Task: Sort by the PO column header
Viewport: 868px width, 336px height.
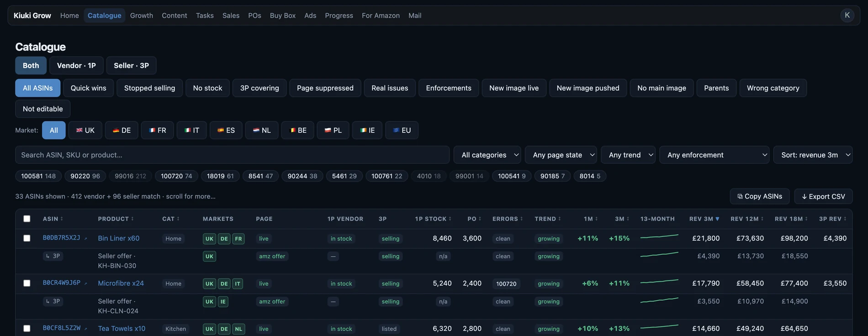Action: pos(474,219)
